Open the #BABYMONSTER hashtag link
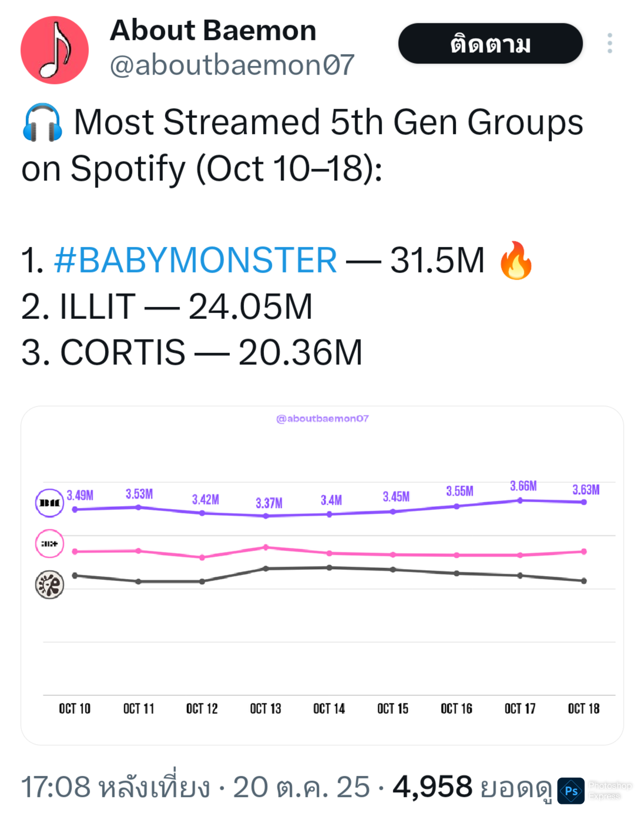 pos(195,260)
